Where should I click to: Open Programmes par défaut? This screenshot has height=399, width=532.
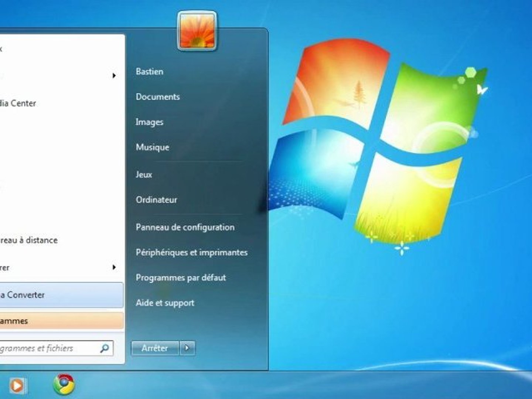pos(181,277)
